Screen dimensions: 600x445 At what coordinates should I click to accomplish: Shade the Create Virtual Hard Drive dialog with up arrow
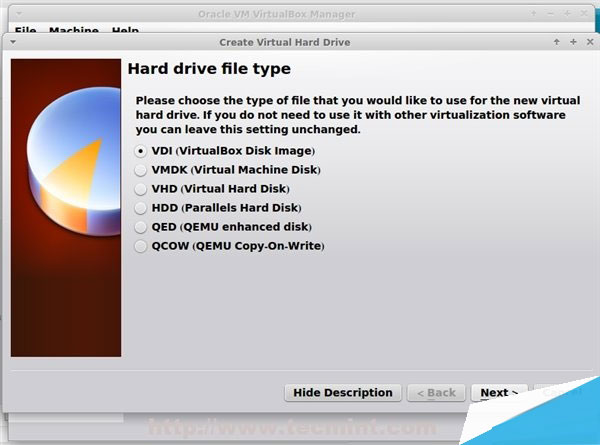pyautogui.click(x=557, y=42)
